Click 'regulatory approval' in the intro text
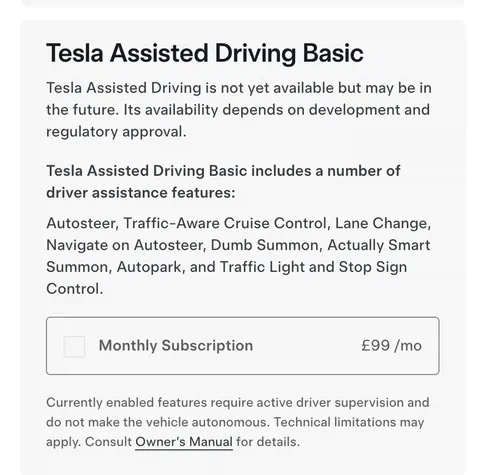Image resolution: width=480 pixels, height=475 pixels. coord(116,132)
